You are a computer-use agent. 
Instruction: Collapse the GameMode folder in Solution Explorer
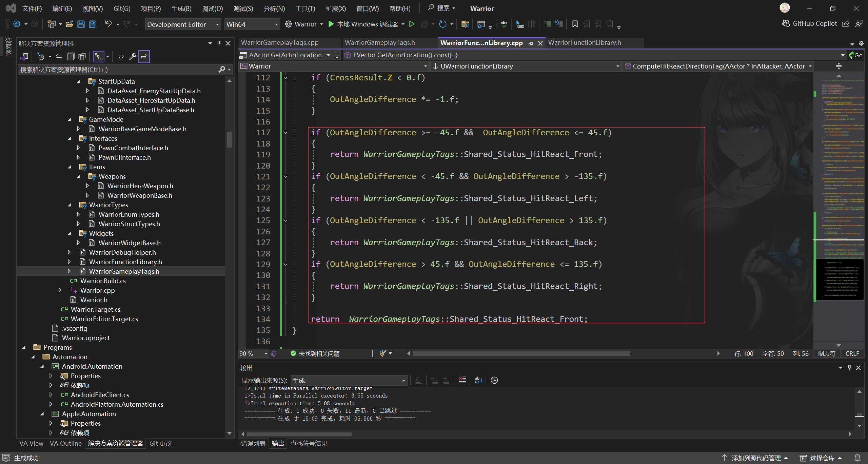(x=70, y=119)
